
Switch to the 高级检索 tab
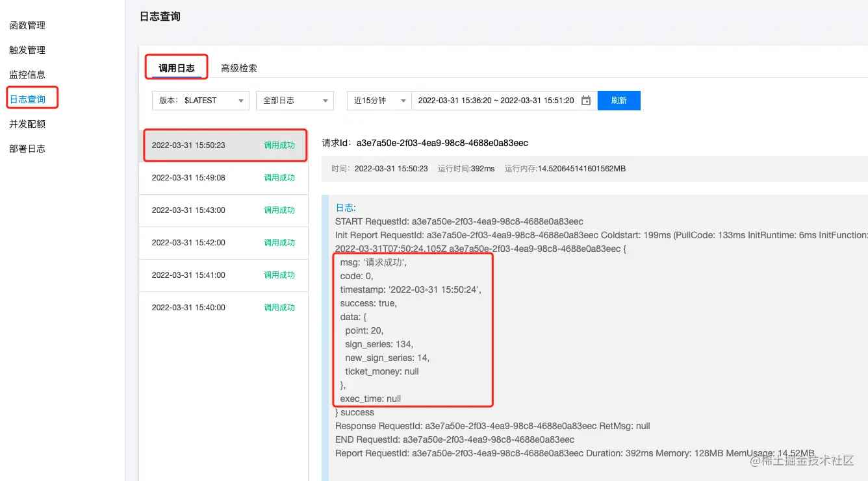pos(239,68)
